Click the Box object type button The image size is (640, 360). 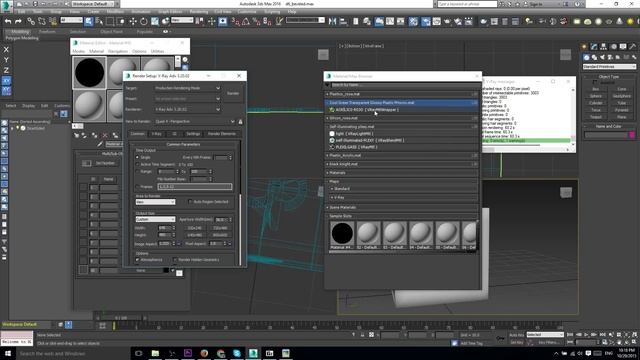596,89
